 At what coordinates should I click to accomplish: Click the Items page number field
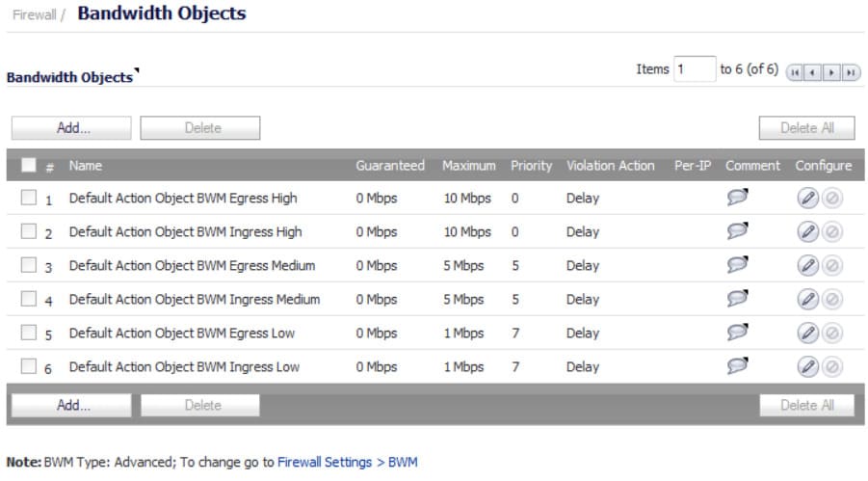tap(695, 69)
